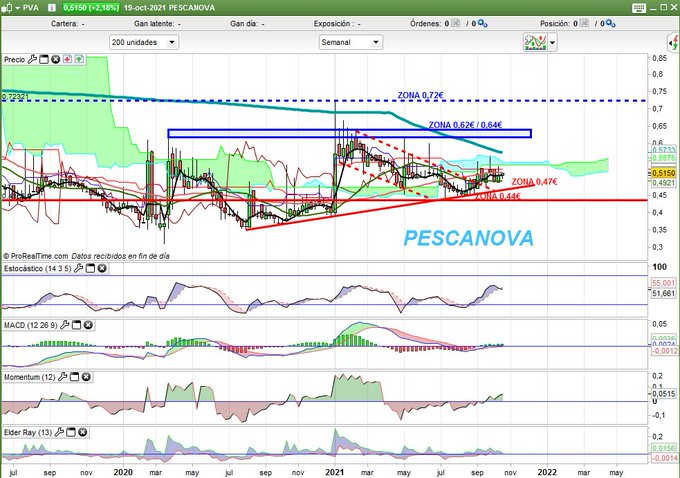Click the 'Precio' panel label
Image resolution: width=680 pixels, height=478 pixels.
[x=14, y=59]
